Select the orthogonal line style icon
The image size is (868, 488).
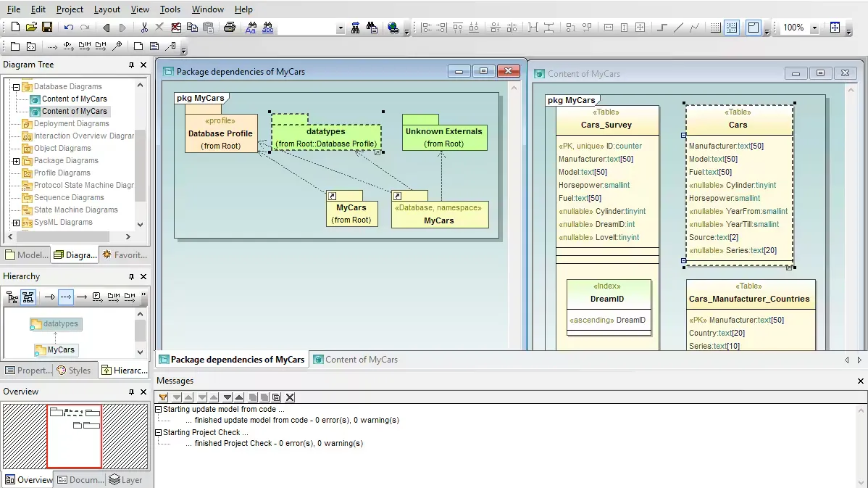click(662, 27)
